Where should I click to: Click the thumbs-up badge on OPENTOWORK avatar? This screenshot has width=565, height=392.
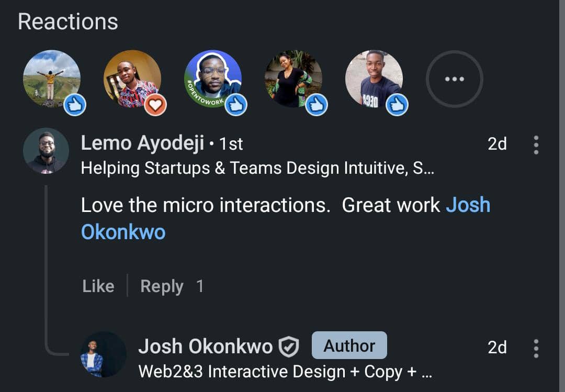pyautogui.click(x=236, y=105)
